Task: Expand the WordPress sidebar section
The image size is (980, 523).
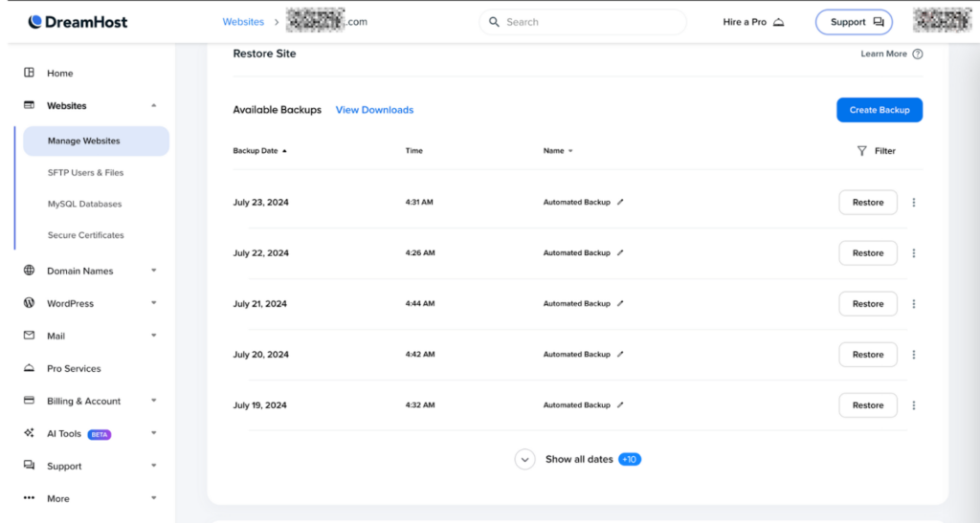Action: pos(153,304)
